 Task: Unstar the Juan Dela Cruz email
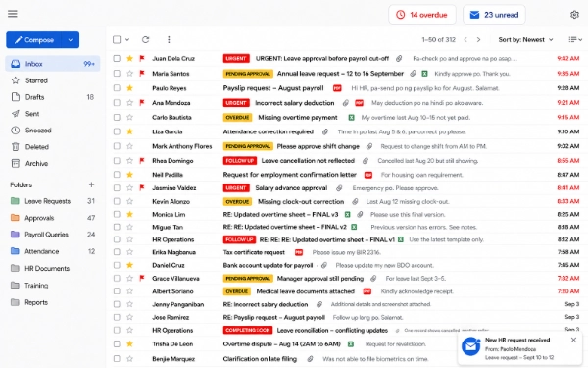click(129, 58)
